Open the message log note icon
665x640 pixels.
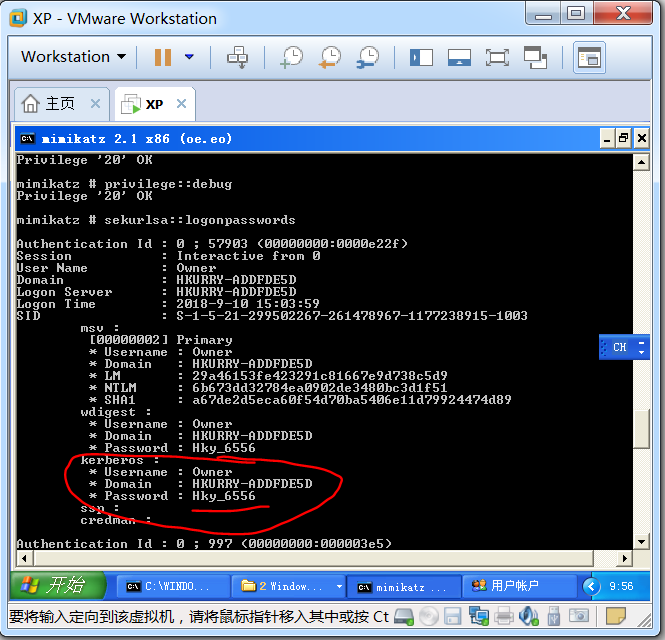pos(616,617)
